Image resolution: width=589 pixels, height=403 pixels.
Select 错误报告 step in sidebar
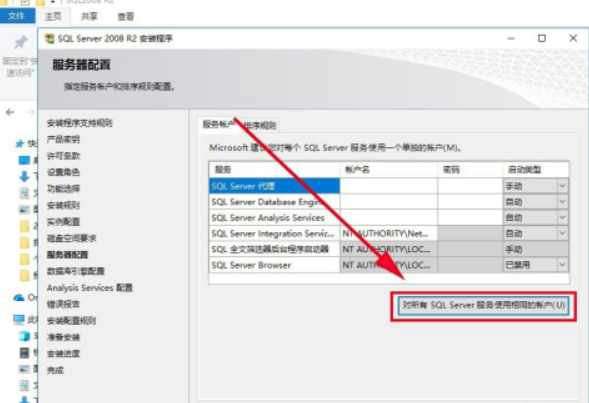coord(63,304)
